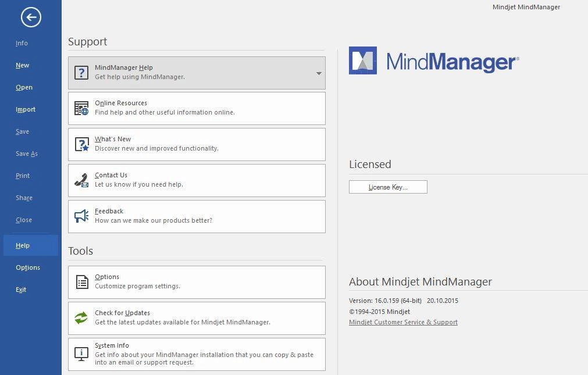
Task: Click the System Info monitor icon
Action: pyautogui.click(x=81, y=354)
